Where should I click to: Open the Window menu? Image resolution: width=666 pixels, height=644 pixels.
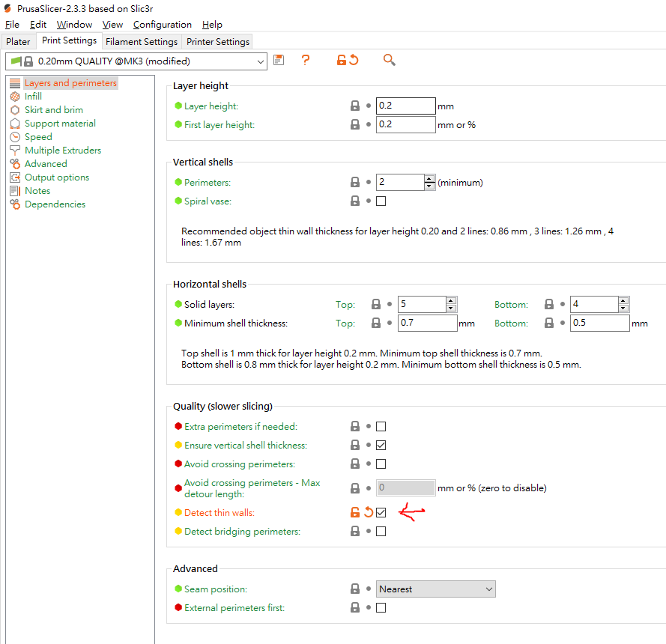pos(74,25)
